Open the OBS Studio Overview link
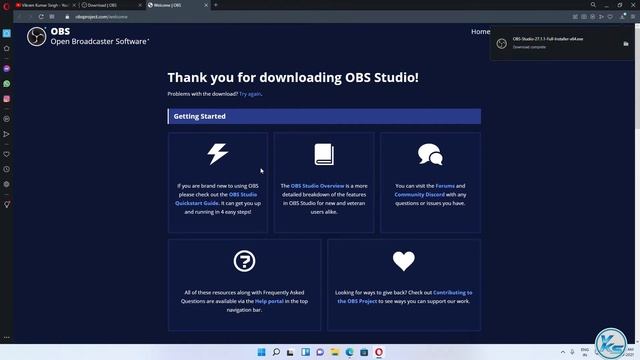The height and width of the screenshot is (360, 640). tap(318, 186)
